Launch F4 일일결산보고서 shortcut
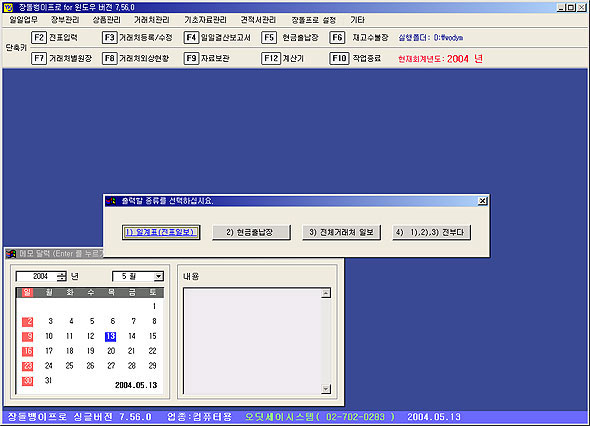This screenshot has width=590, height=426. [x=191, y=38]
